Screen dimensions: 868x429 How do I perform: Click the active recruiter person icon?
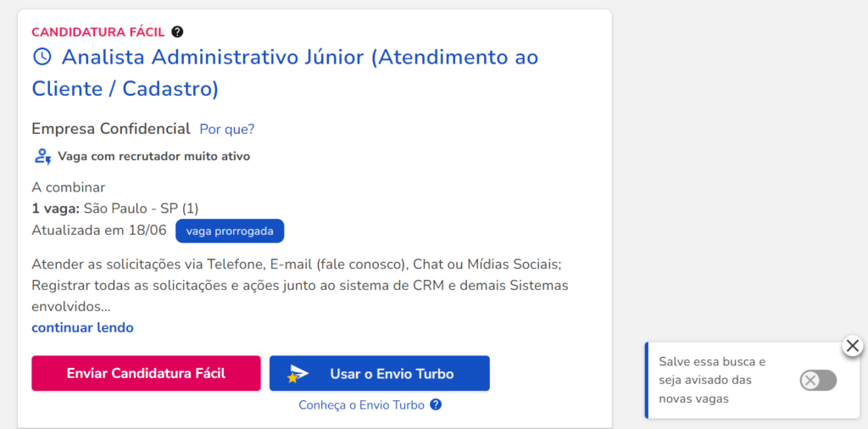click(x=42, y=157)
